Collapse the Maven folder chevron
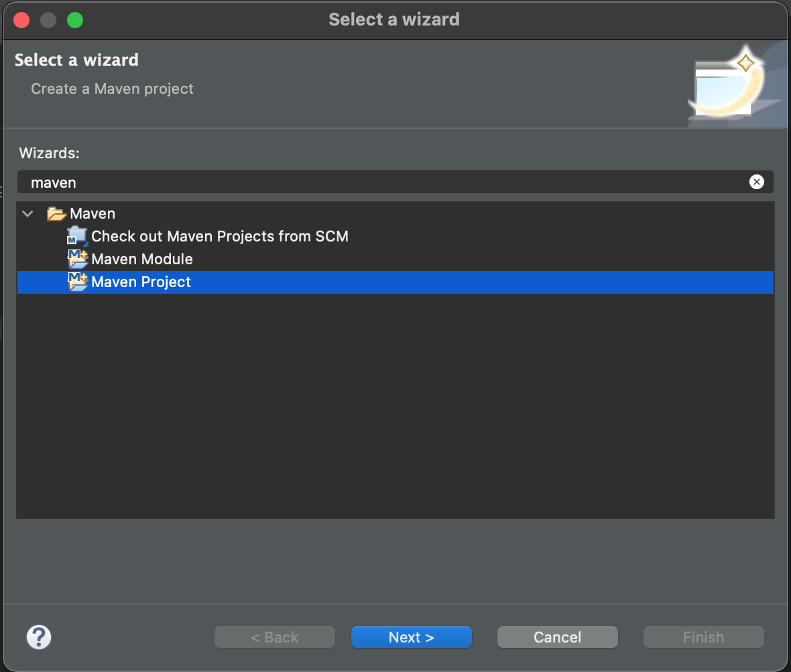791x672 pixels. coord(27,213)
